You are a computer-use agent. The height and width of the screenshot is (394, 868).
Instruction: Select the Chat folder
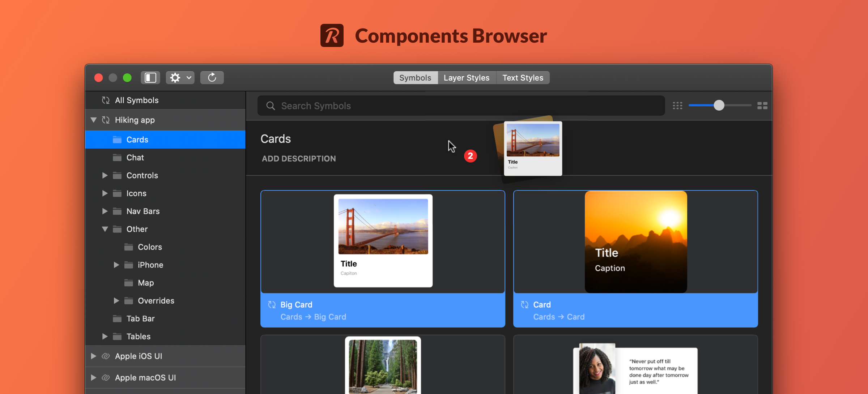tap(165, 158)
